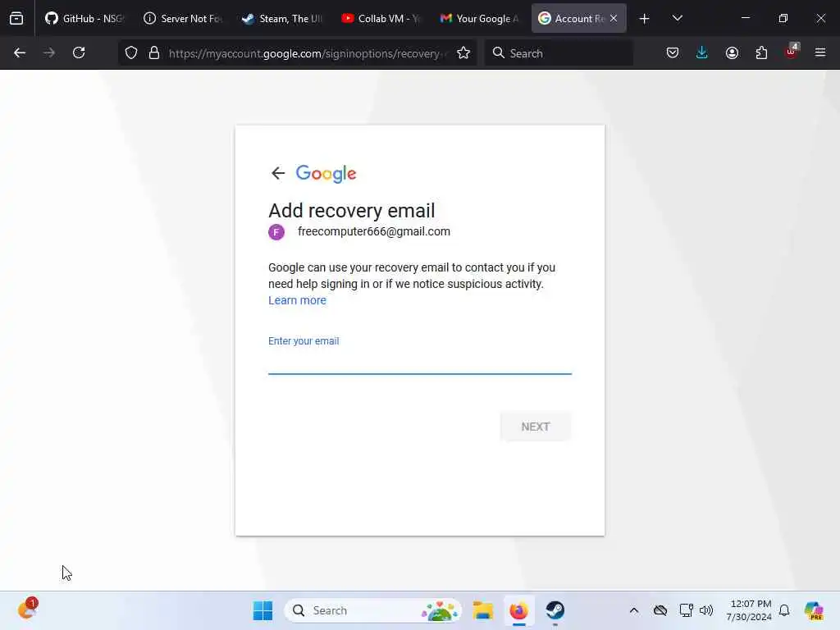Close the Account Recovery tab
Viewport: 840px width, 630px height.
pos(614,18)
